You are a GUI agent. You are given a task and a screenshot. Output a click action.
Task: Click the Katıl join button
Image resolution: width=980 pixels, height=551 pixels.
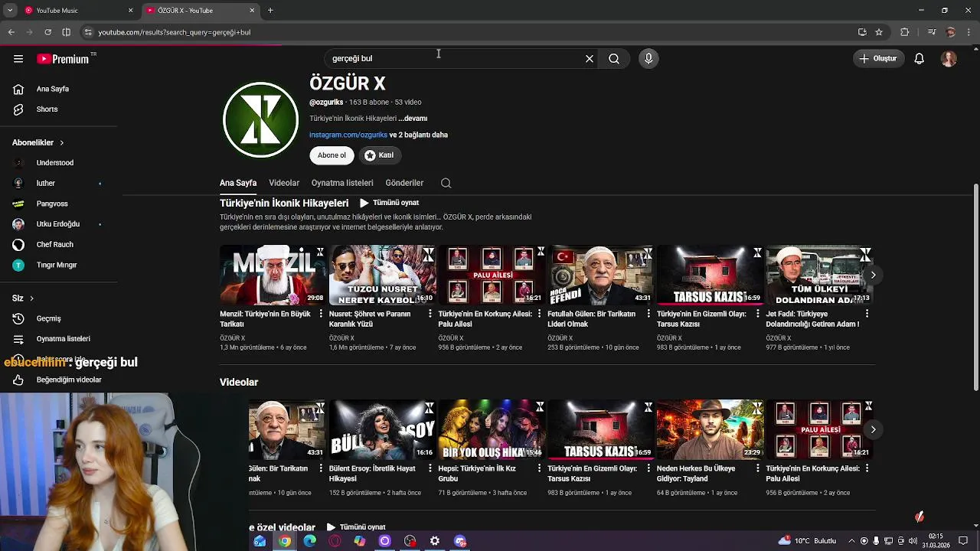pos(379,155)
